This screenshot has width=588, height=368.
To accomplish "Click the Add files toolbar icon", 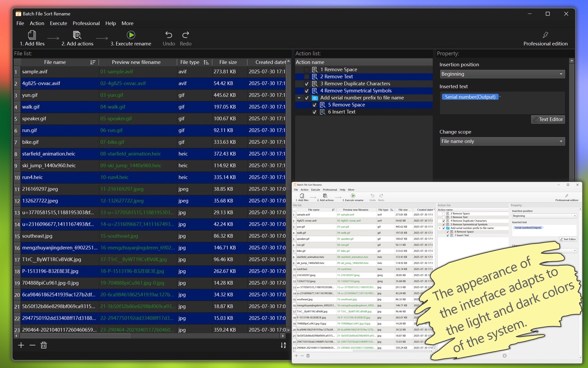I will [x=32, y=35].
